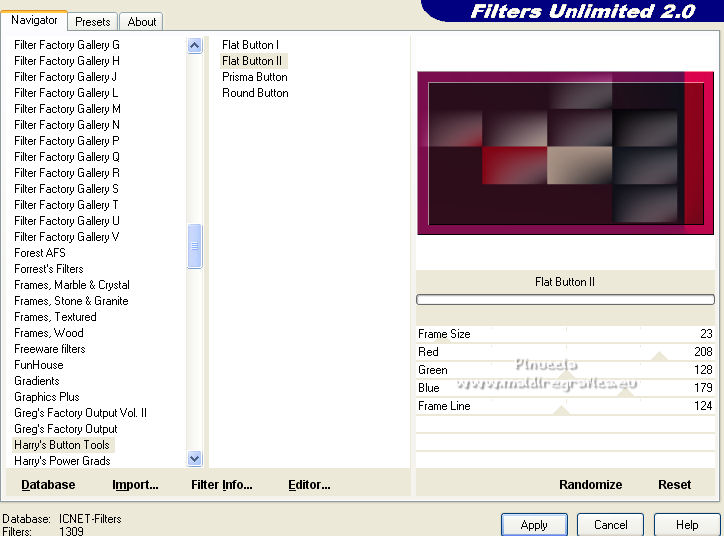Select the Graphics Plus category
Viewport: 724px width, 536px height.
[x=47, y=397]
